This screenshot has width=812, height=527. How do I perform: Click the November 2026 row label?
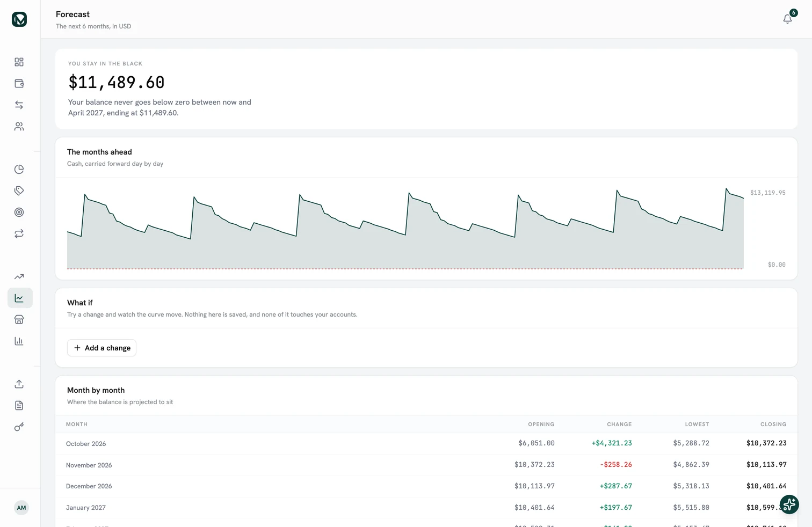point(89,465)
